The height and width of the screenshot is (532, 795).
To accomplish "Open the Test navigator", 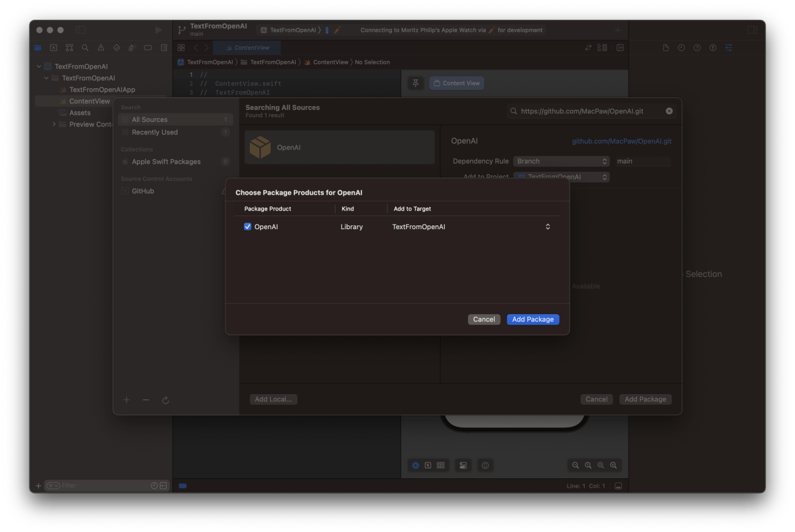I will [117, 48].
